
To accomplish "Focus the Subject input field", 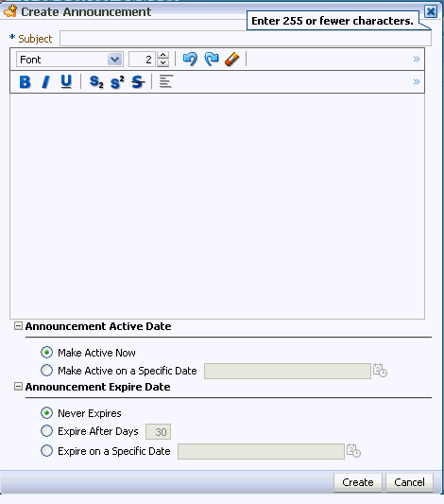I will point(246,39).
